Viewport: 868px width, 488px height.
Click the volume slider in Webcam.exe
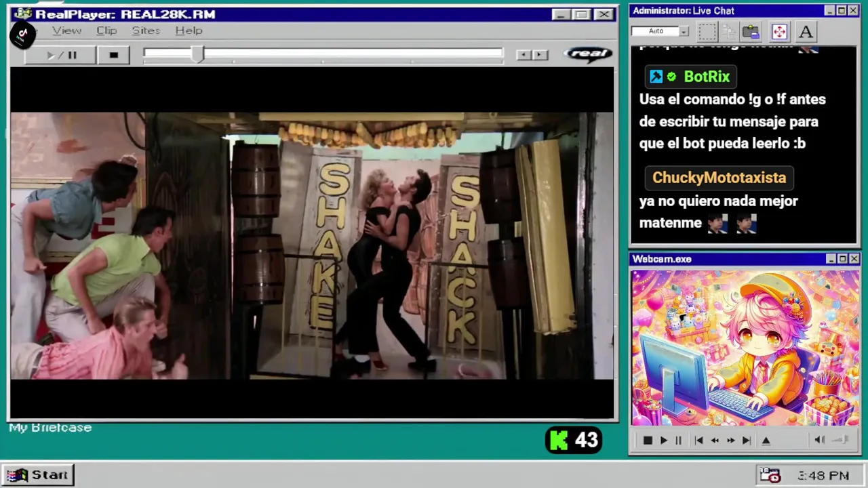click(840, 440)
